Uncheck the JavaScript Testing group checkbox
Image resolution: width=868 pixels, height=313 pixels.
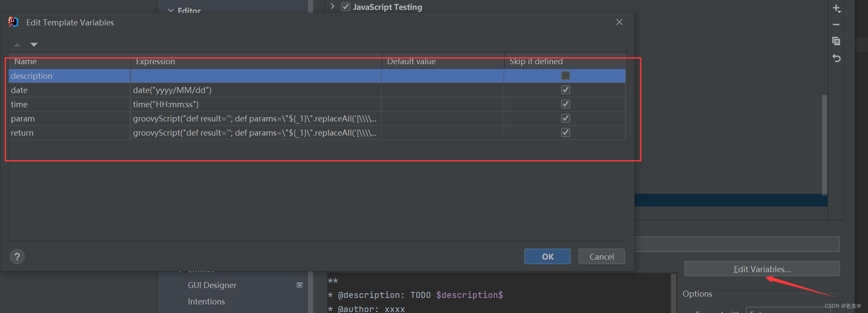tap(346, 7)
